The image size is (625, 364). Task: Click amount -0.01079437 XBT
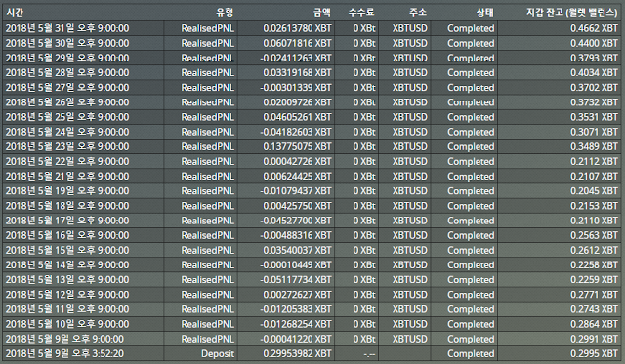point(296,190)
